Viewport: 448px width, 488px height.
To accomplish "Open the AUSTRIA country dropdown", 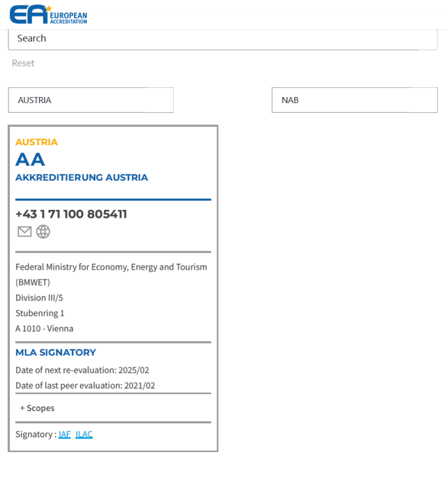I will [x=91, y=100].
